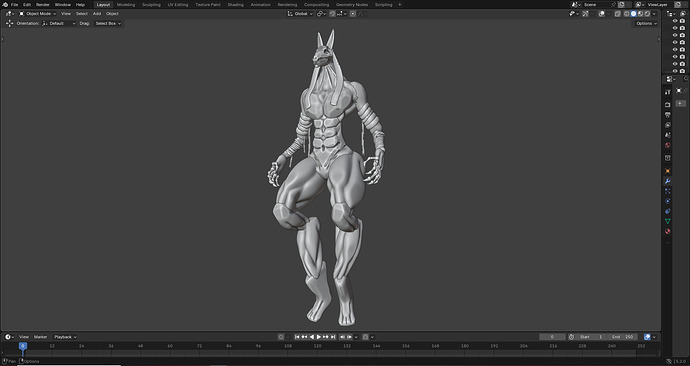Switch to the Shading workspace tab
Viewport: 690px width, 366px height.
235,4
